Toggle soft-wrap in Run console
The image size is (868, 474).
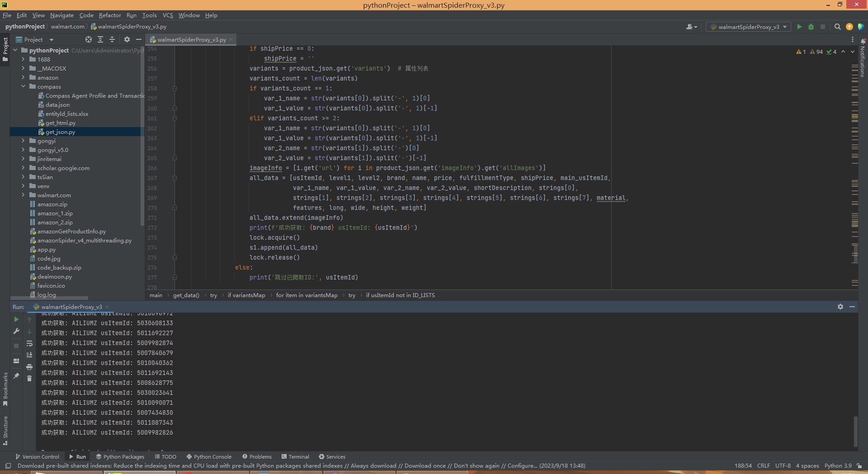tap(29, 344)
